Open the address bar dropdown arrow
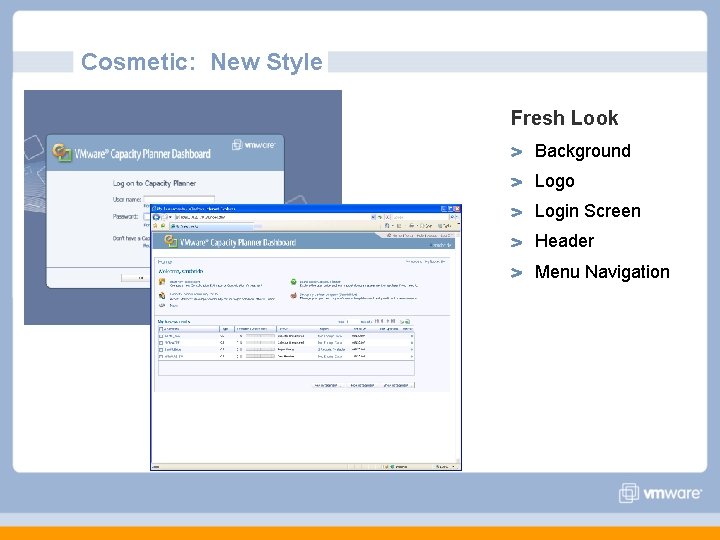Viewport: 720px width, 540px height. [x=373, y=217]
